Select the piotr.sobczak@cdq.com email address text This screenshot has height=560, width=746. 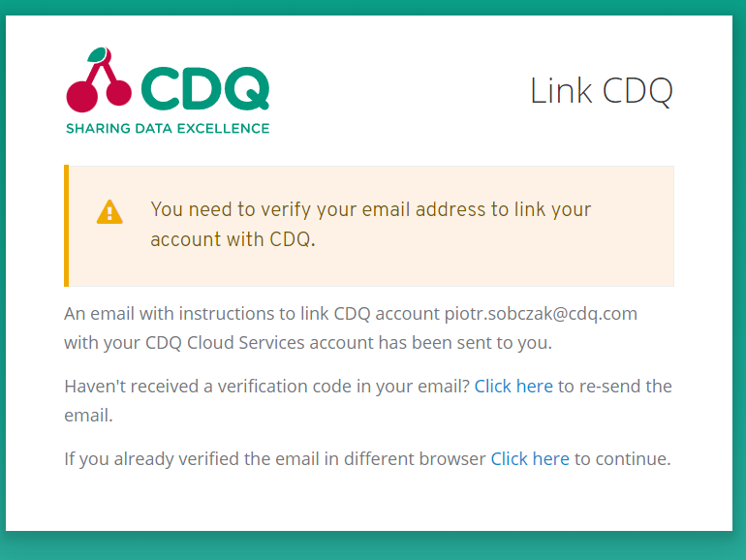click(x=541, y=314)
